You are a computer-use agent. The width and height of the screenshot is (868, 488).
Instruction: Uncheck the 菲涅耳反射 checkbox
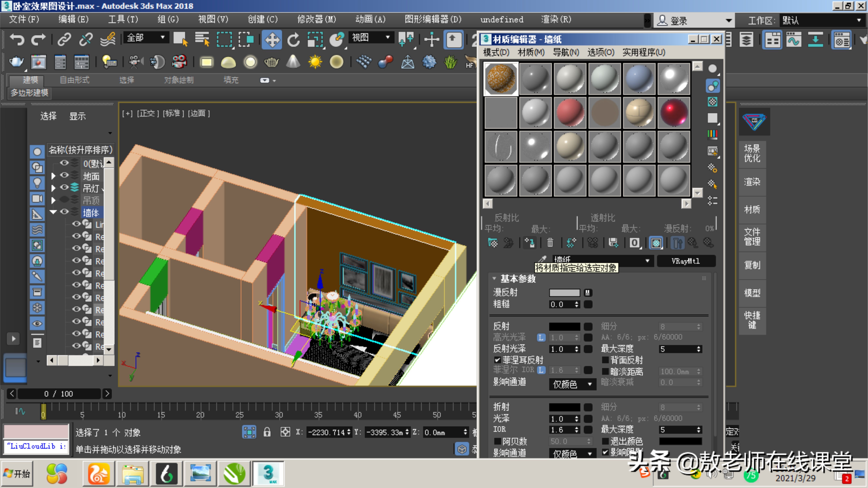(x=498, y=360)
